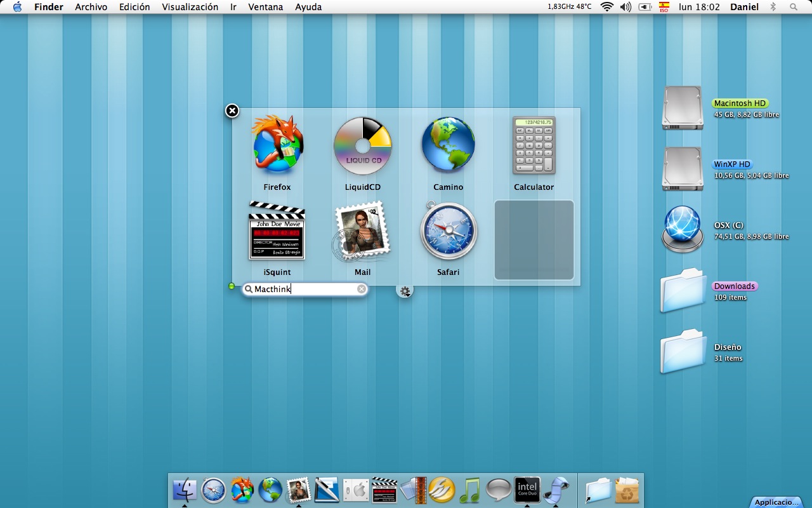This screenshot has width=812, height=508.
Task: Open Safari in the launcher grid
Action: click(x=448, y=231)
